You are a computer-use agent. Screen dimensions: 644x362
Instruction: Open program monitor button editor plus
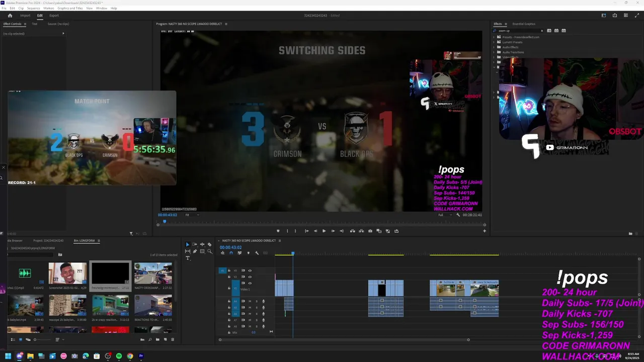click(x=485, y=231)
